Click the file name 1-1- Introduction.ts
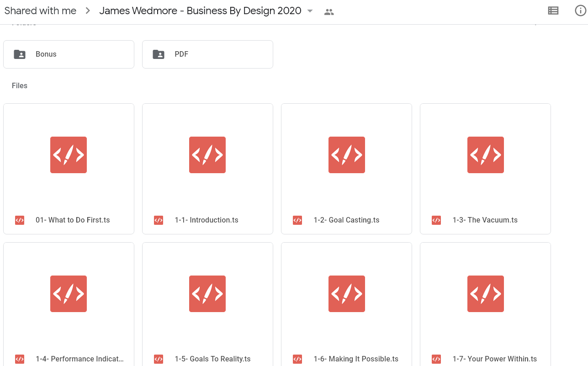The image size is (588, 366). [x=207, y=220]
